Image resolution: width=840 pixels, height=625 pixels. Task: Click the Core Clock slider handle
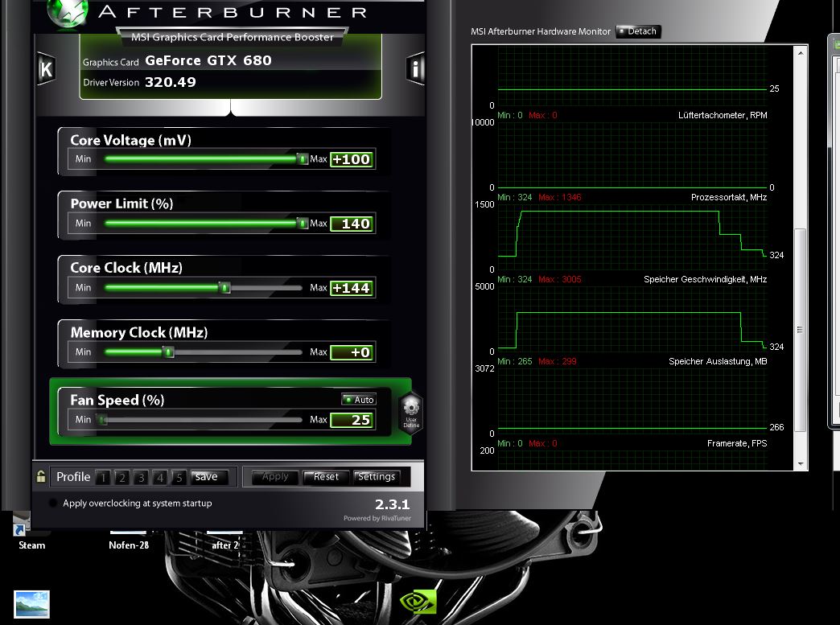coord(225,288)
